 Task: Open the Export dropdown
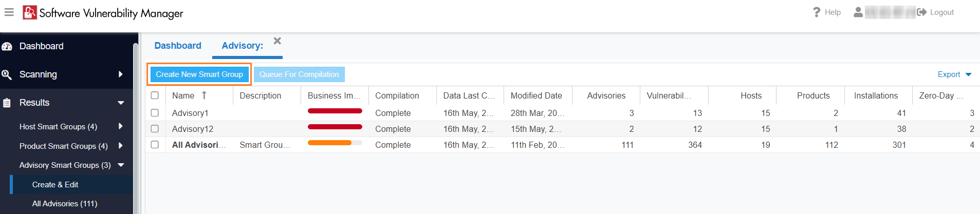(954, 74)
